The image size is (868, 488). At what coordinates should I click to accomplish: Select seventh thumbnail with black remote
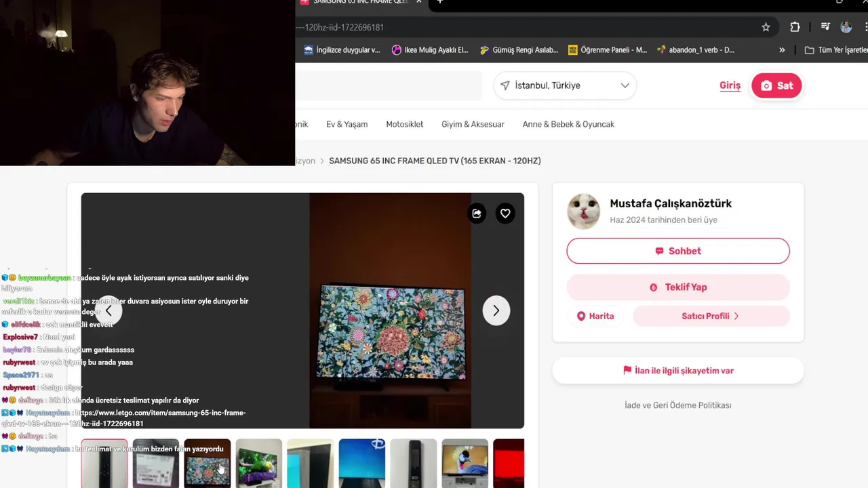tap(414, 464)
